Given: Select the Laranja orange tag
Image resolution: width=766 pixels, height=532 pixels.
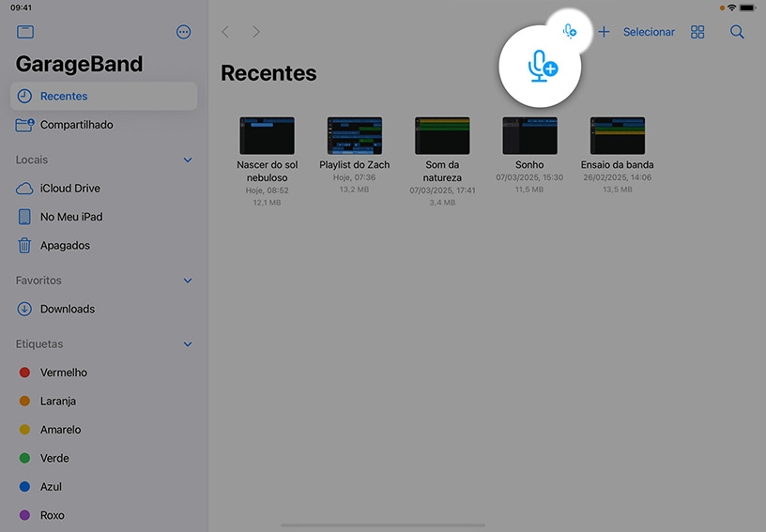Looking at the screenshot, I should (x=103, y=402).
